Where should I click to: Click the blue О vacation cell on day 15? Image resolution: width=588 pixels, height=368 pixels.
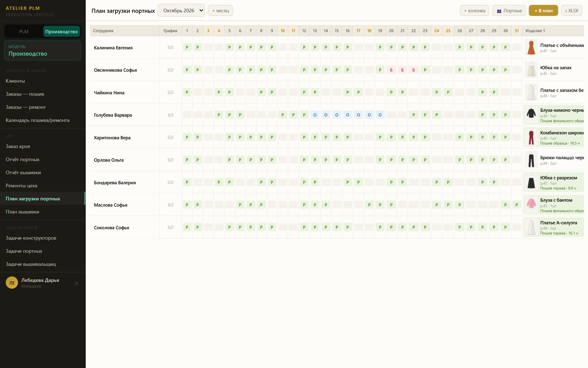(337, 115)
